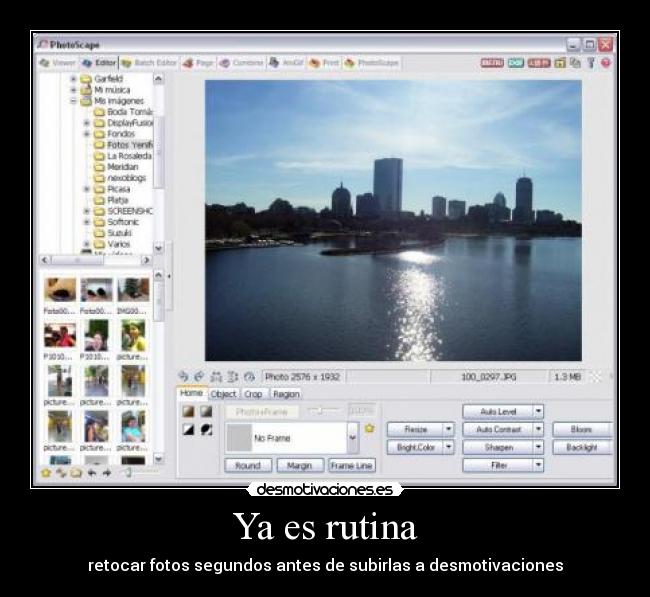Click the frame size slider next to Photo+Frame
The height and width of the screenshot is (597, 650).
coord(324,411)
